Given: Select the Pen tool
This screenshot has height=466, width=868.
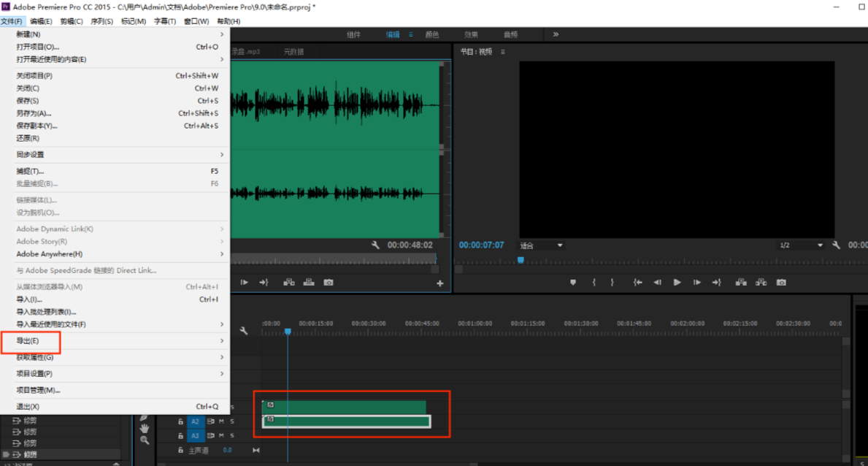Looking at the screenshot, I should click(x=144, y=417).
